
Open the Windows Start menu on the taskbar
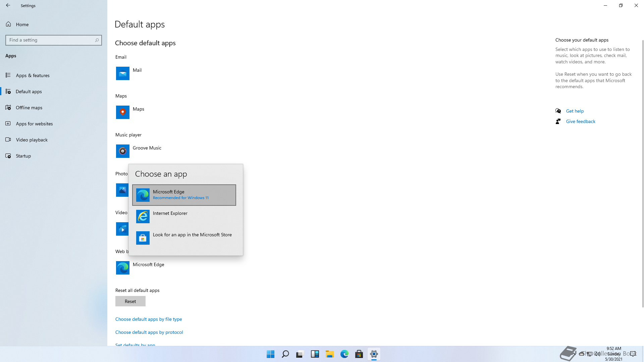point(271,354)
